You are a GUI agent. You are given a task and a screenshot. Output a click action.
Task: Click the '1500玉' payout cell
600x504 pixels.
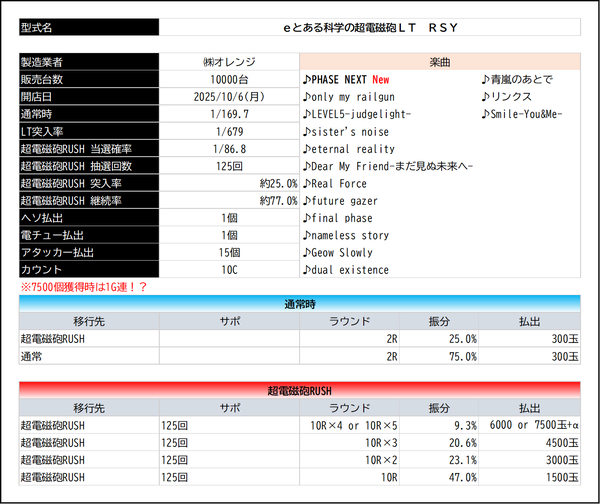click(530, 477)
